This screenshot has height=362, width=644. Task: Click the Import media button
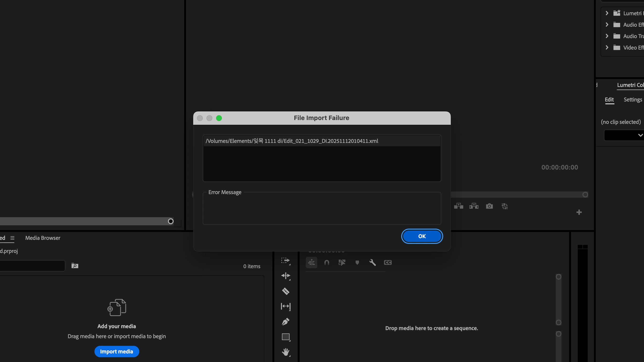tap(116, 352)
